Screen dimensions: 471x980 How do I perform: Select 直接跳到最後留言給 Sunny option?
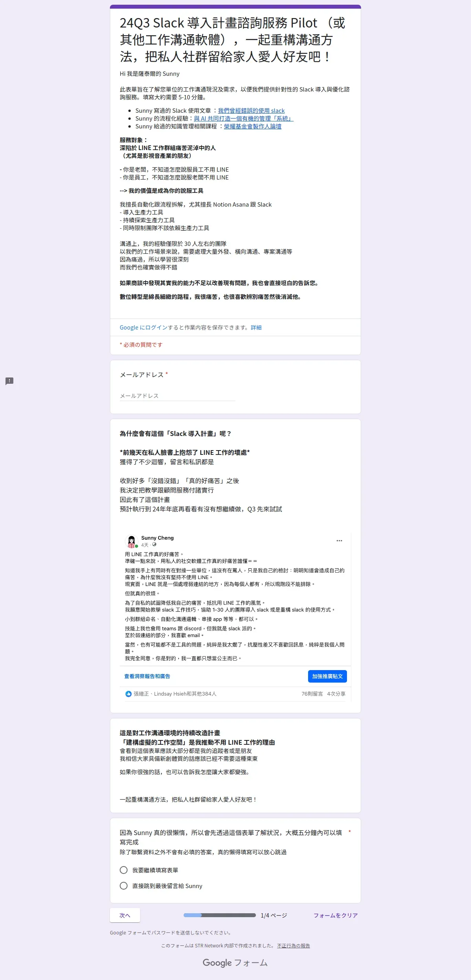click(x=124, y=886)
